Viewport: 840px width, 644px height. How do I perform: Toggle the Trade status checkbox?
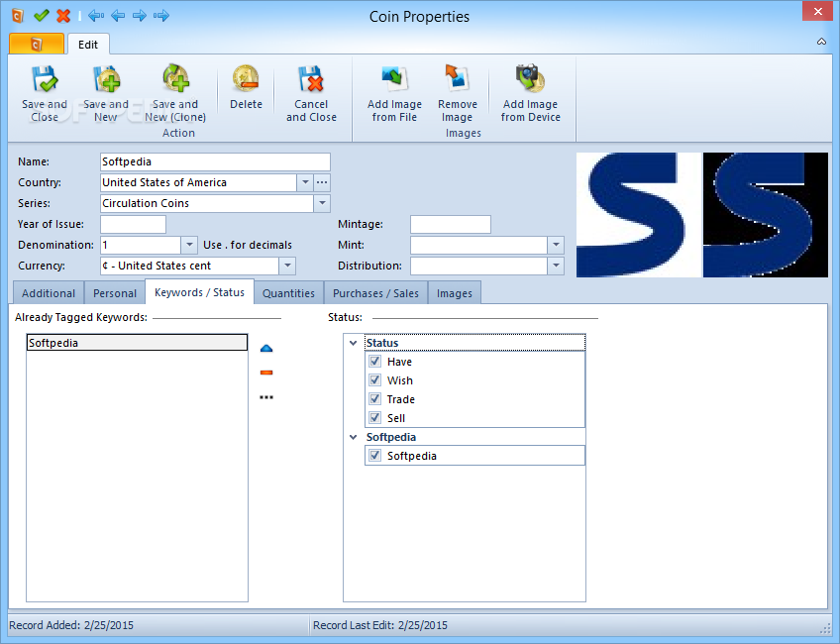[375, 399]
